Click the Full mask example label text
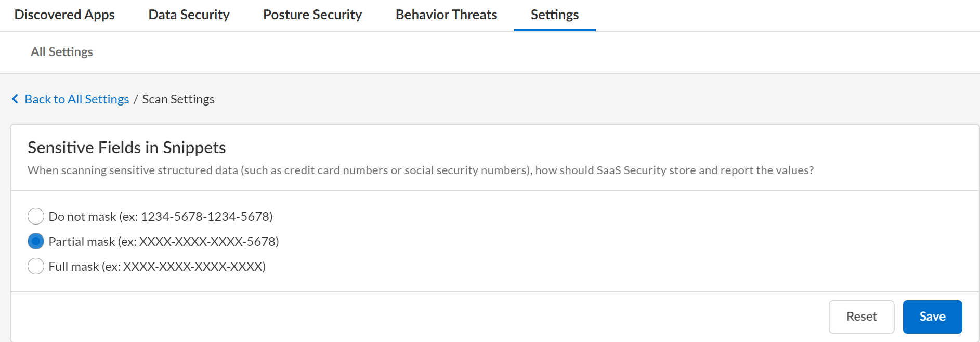980x342 pixels. point(157,266)
